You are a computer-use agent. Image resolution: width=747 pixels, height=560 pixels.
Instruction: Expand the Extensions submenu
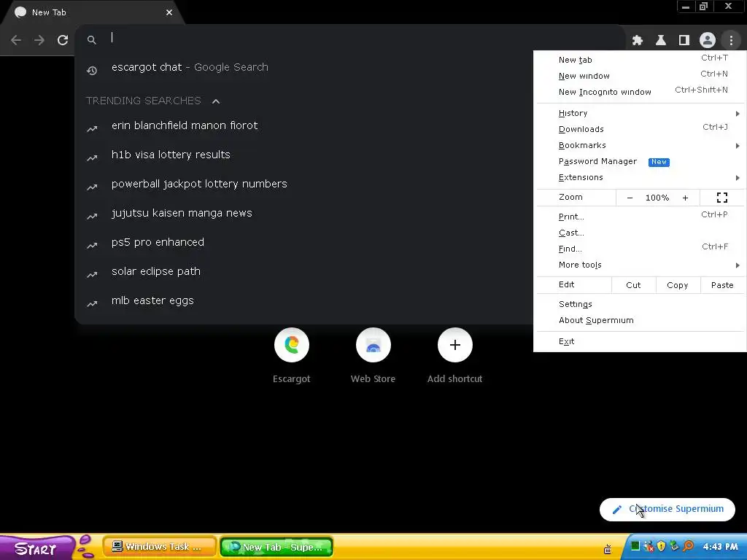point(640,177)
